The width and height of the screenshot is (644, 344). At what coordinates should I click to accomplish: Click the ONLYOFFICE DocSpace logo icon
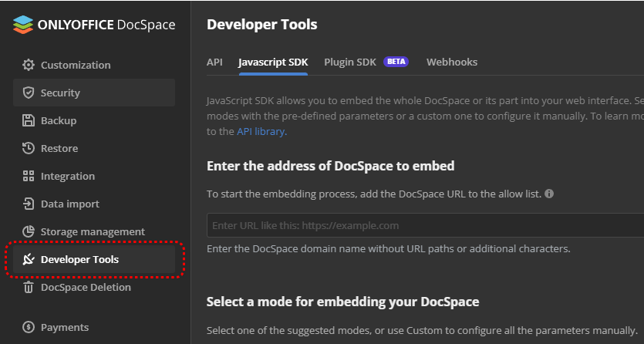pyautogui.click(x=23, y=25)
